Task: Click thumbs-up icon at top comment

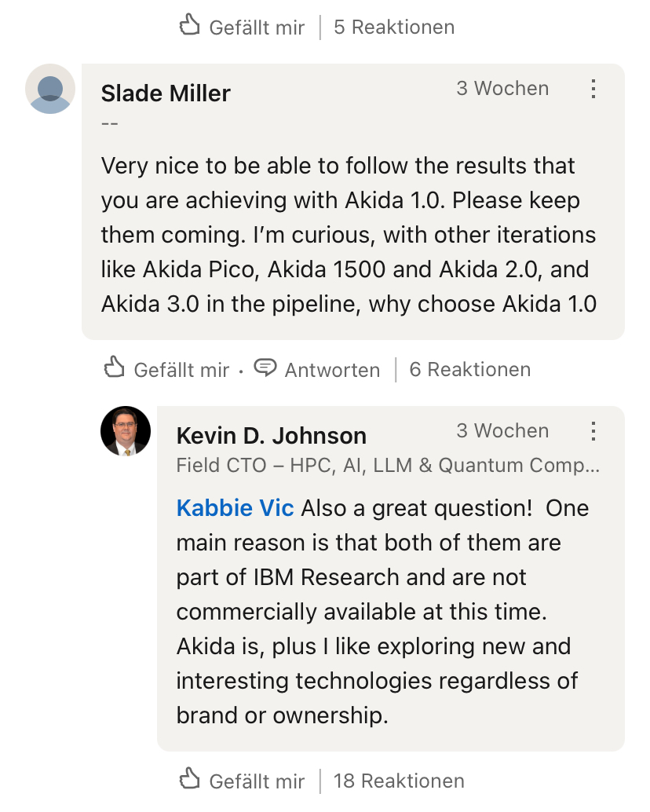Action: 190,27
